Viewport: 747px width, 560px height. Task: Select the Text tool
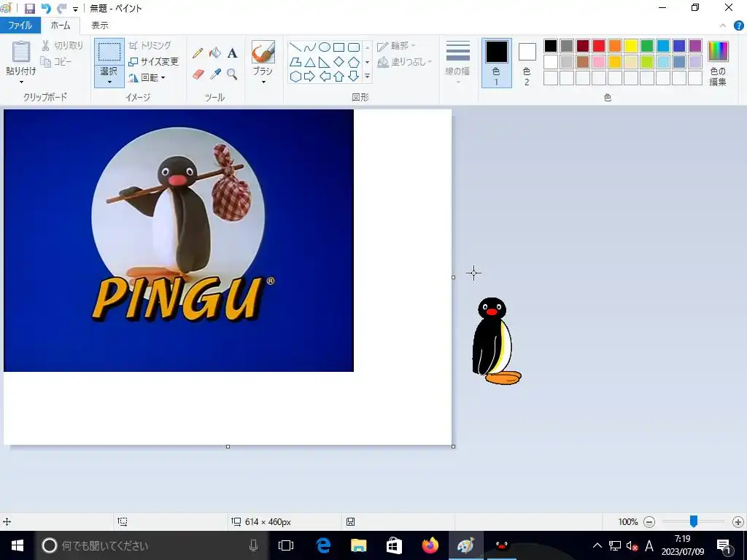click(232, 52)
